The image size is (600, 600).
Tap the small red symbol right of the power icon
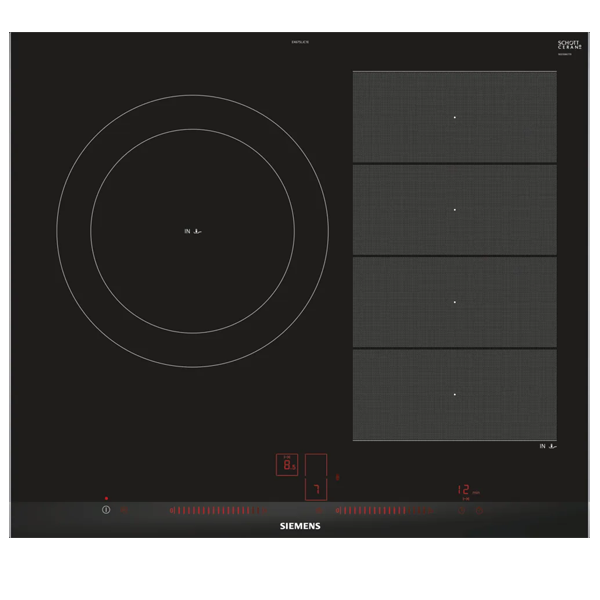tap(124, 510)
